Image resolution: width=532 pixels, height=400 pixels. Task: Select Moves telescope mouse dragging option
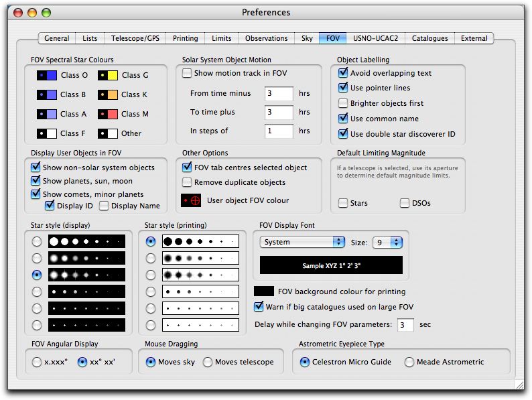(x=208, y=362)
